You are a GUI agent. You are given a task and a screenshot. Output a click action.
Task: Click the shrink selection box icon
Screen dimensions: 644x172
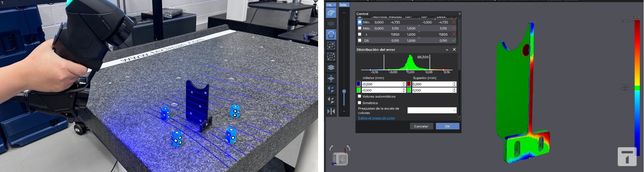tap(331, 56)
